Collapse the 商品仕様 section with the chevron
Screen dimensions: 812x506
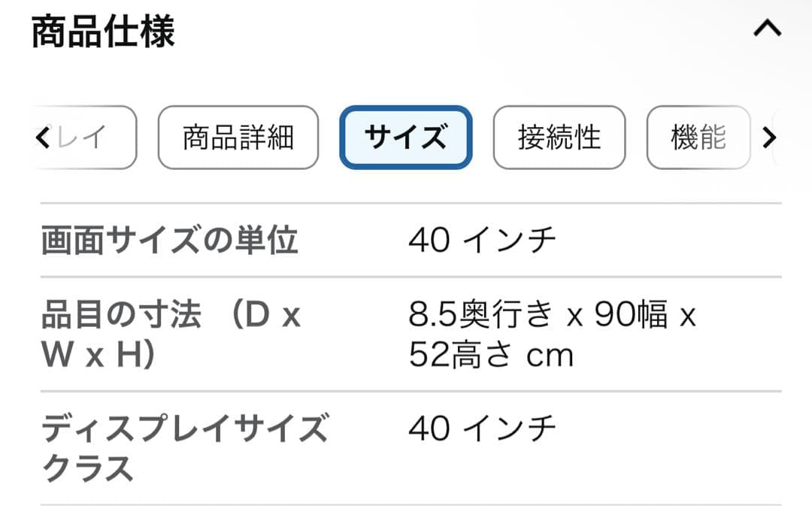(x=767, y=29)
